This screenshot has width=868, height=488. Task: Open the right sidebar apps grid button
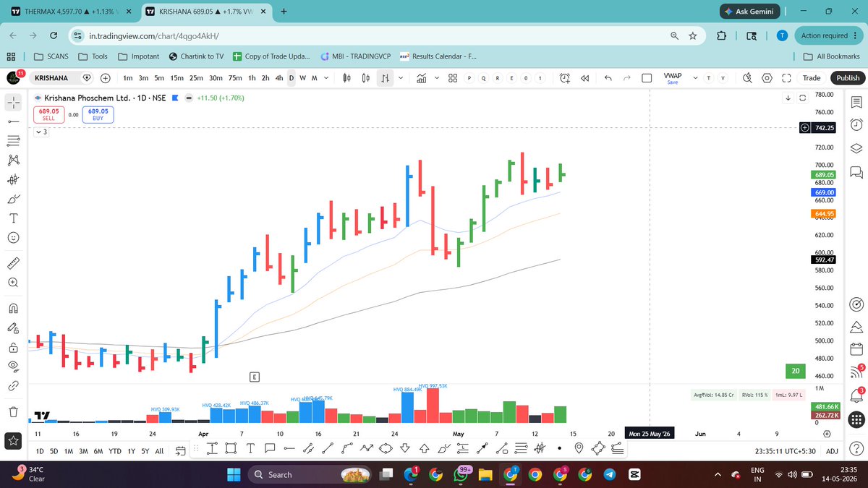(856, 419)
